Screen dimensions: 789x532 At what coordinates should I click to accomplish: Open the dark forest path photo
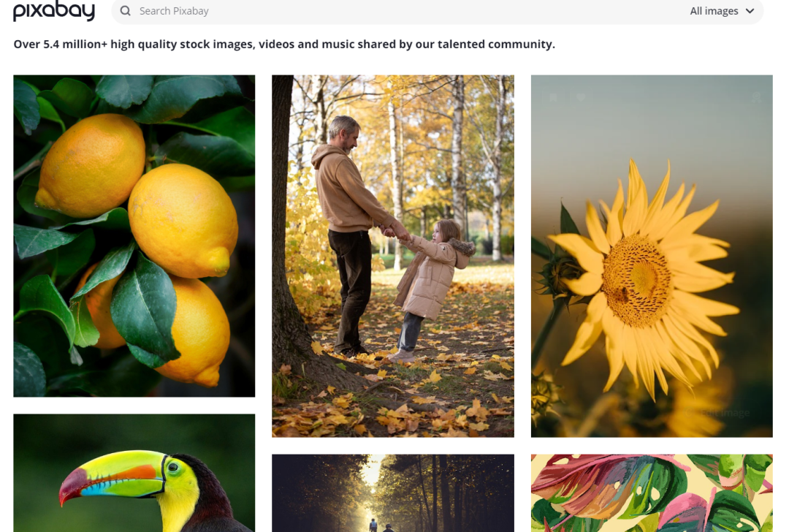pos(393,493)
